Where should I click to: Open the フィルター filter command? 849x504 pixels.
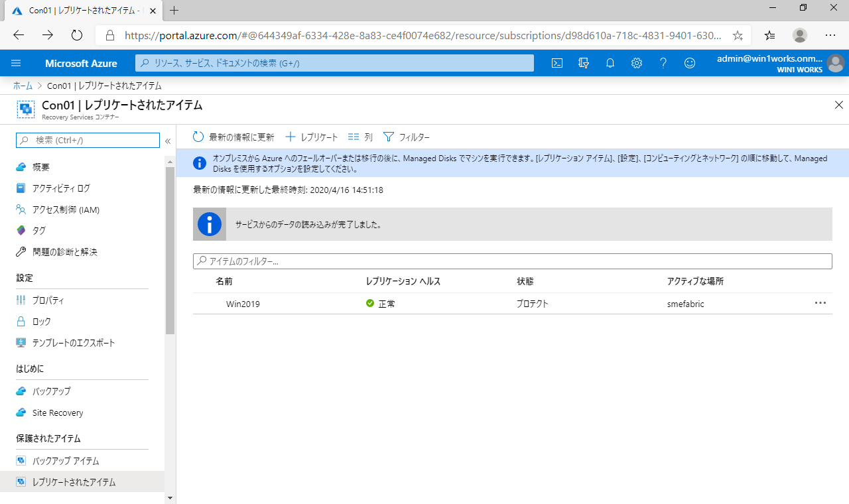pyautogui.click(x=407, y=137)
